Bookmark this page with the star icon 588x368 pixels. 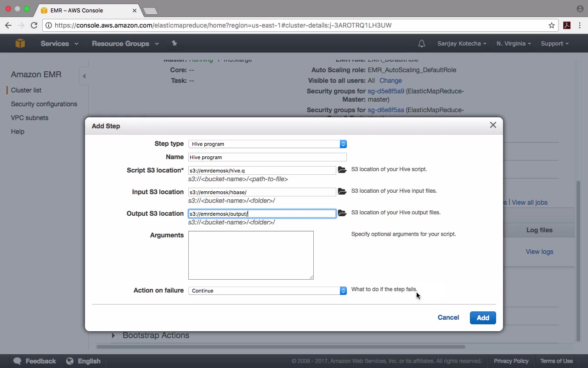tap(552, 25)
